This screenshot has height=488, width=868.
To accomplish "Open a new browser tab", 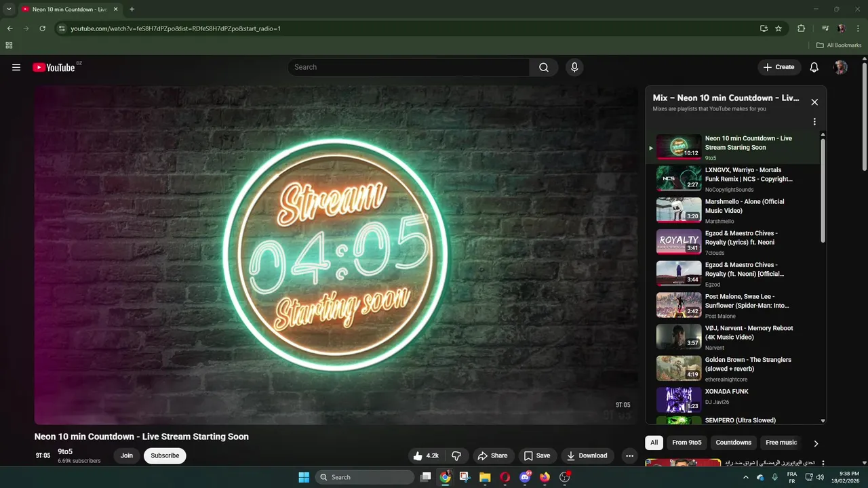I will coord(132,9).
